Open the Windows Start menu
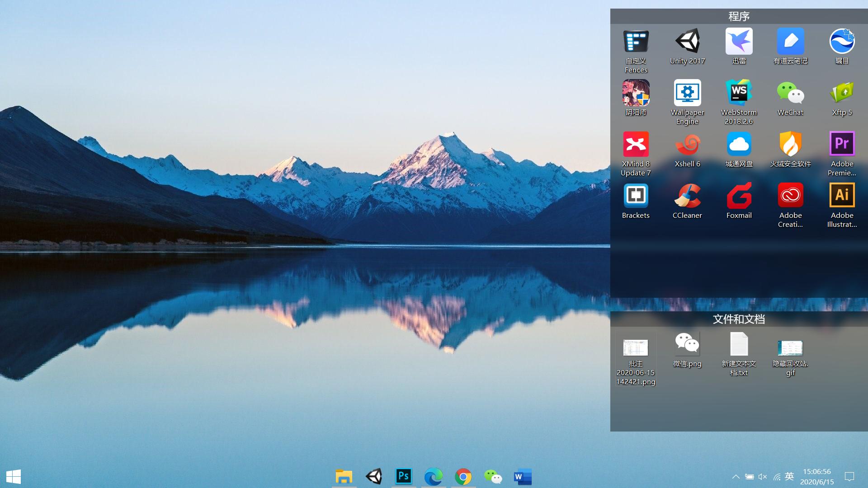Viewport: 868px width, 488px height. pyautogui.click(x=14, y=477)
